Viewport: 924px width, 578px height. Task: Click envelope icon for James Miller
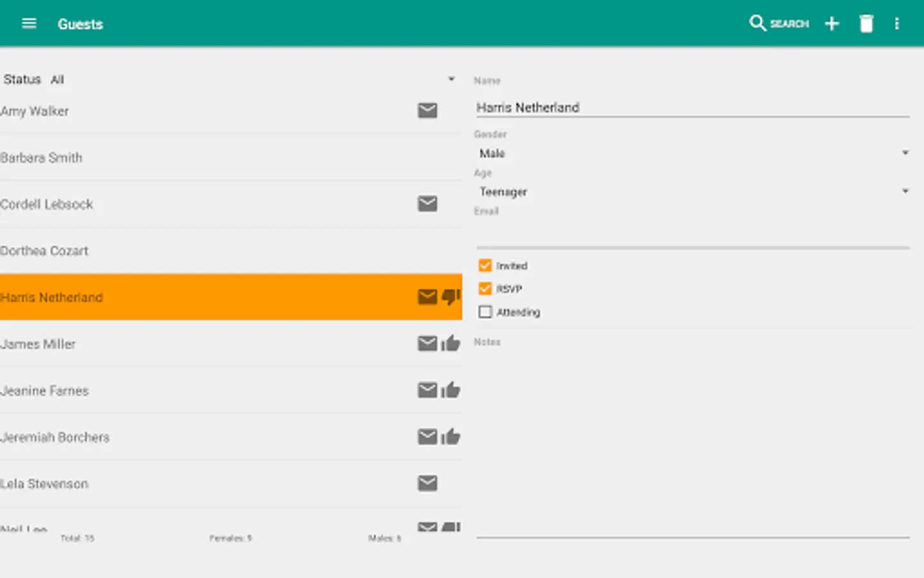[x=427, y=344]
